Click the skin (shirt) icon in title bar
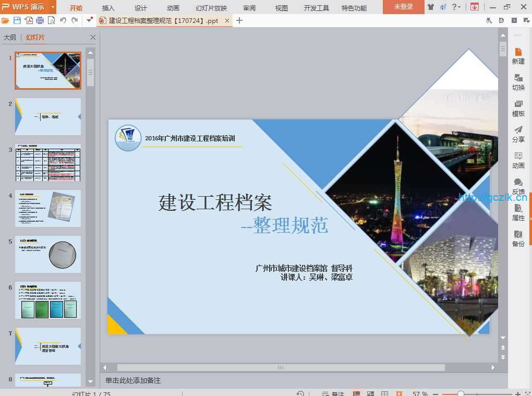 point(431,7)
